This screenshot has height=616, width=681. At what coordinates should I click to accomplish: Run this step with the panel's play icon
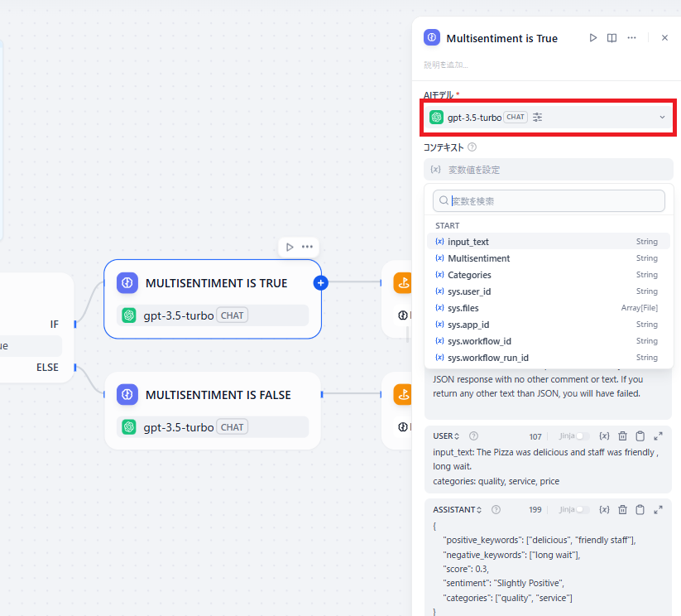tap(593, 38)
